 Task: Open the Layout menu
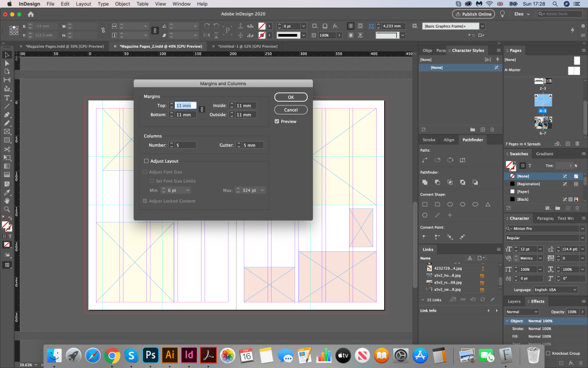(x=83, y=4)
